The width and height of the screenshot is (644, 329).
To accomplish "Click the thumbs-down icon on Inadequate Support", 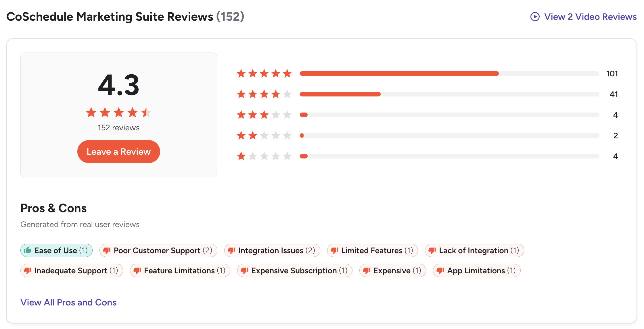I will pyautogui.click(x=28, y=270).
